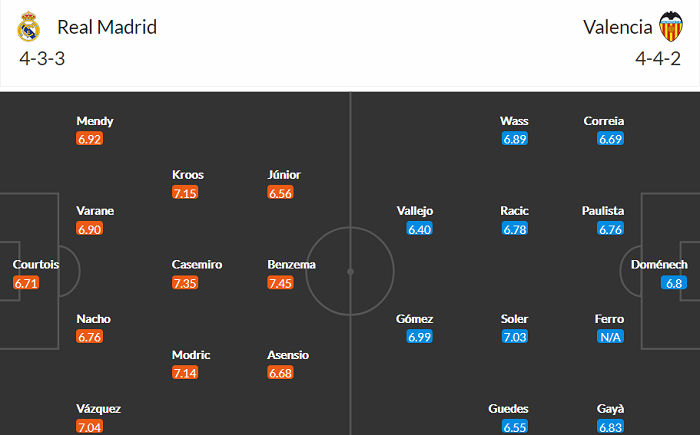Open Modric player name
700x435 pixels.
(x=191, y=355)
